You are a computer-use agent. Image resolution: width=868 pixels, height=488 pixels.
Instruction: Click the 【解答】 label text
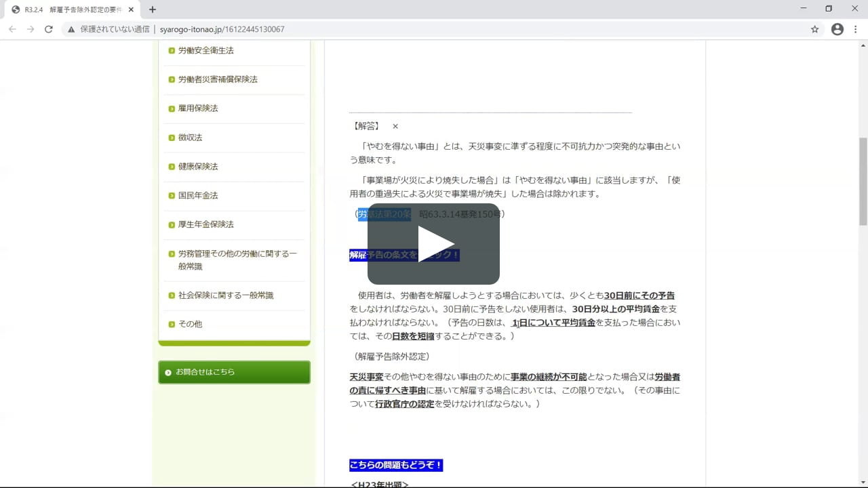tap(366, 126)
